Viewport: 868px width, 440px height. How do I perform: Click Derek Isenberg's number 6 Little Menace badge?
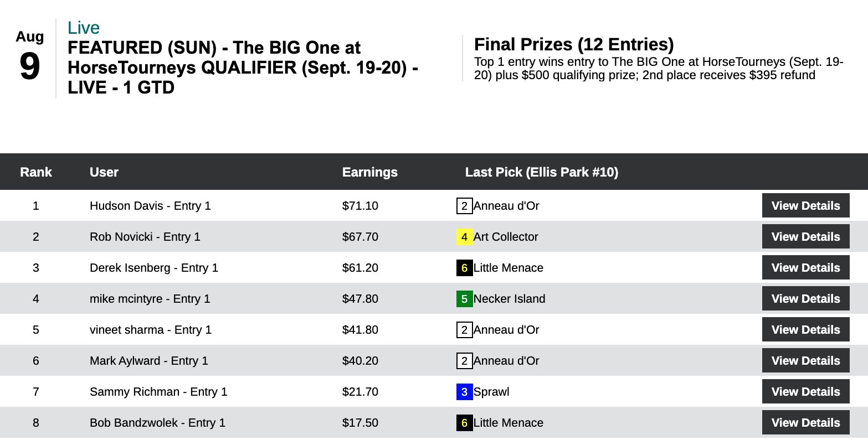[x=464, y=268]
